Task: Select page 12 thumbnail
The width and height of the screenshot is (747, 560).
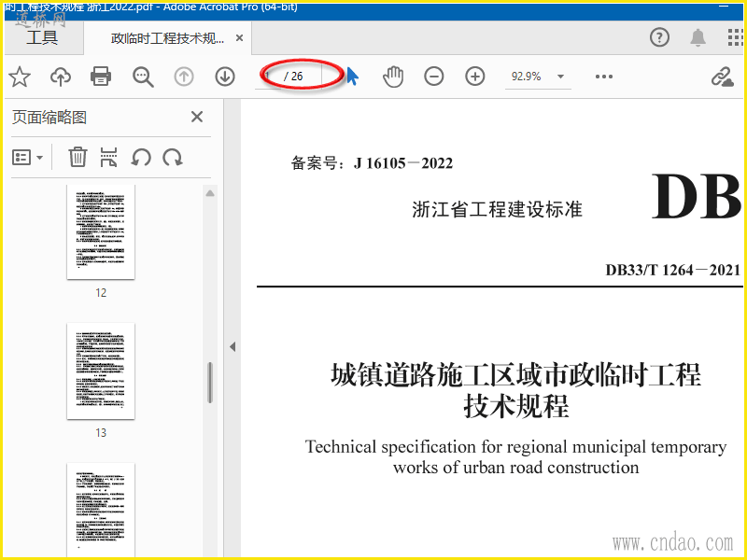Action: (101, 231)
